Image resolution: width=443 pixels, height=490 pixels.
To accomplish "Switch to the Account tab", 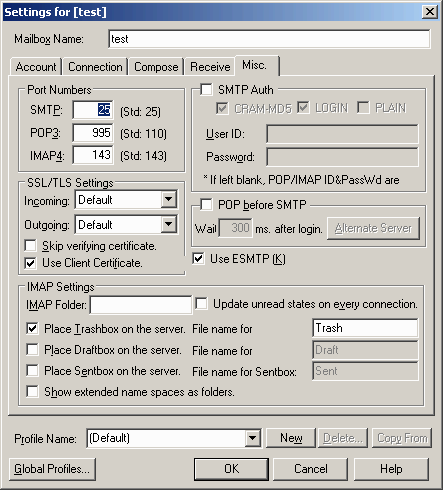I will pos(36,67).
